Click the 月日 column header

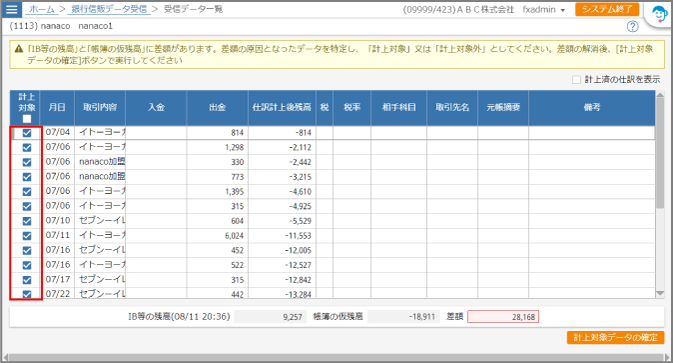(x=57, y=108)
